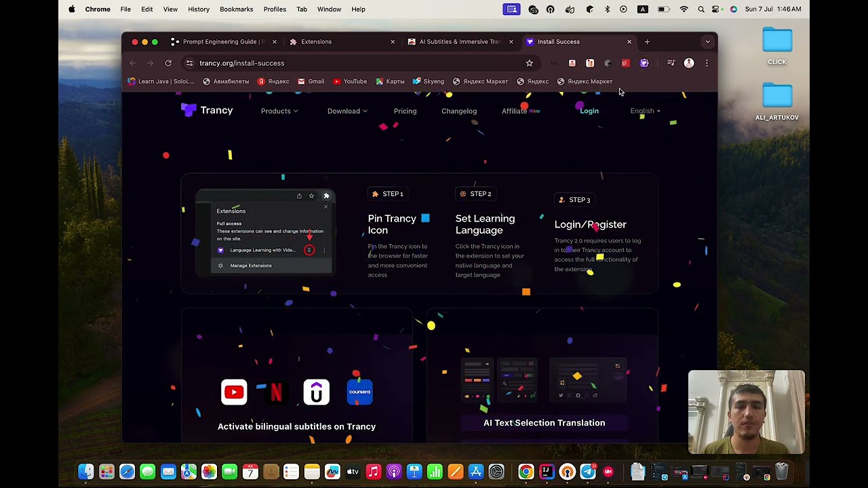Open the Skyeng bookmark
Image resolution: width=868 pixels, height=488 pixels.
(429, 81)
